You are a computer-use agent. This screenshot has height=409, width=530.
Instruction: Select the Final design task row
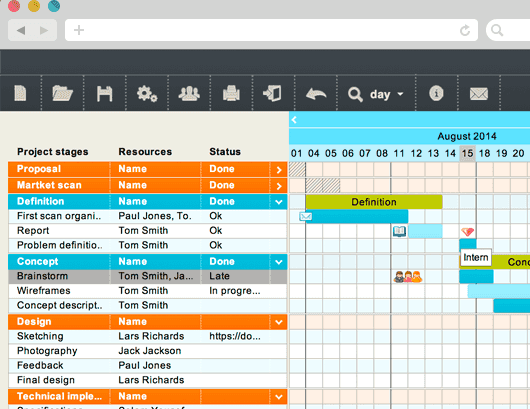click(x=148, y=380)
